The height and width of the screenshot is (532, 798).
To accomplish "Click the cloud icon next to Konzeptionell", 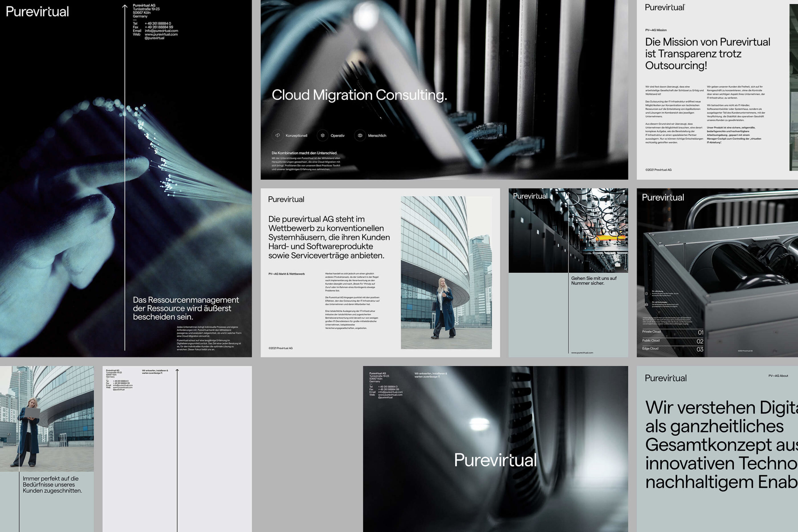I will click(278, 135).
